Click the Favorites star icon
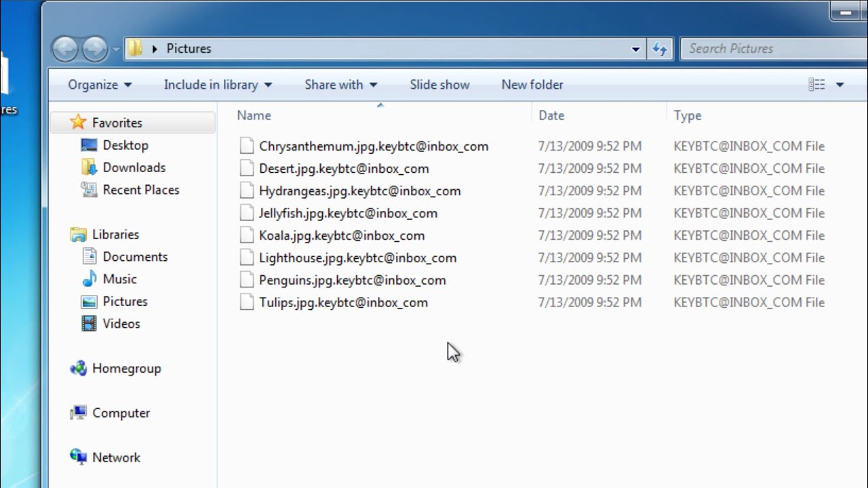This screenshot has width=868, height=488. [79, 122]
